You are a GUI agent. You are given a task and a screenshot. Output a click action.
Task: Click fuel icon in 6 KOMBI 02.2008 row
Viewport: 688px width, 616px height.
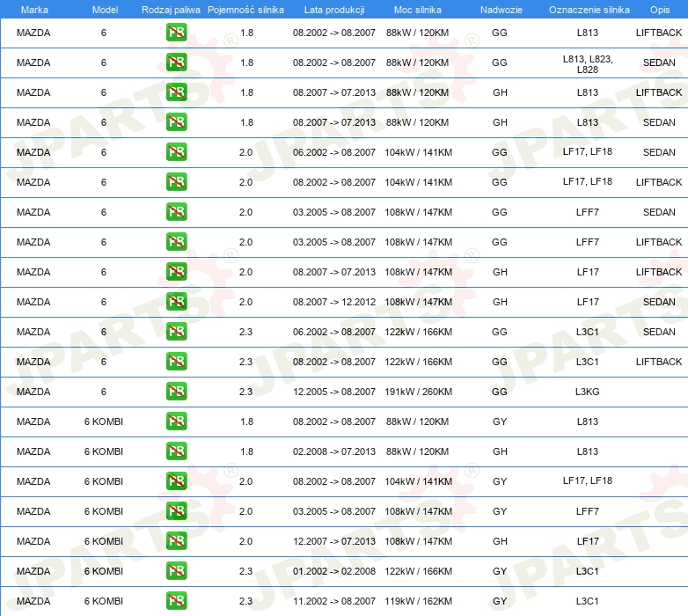176,451
